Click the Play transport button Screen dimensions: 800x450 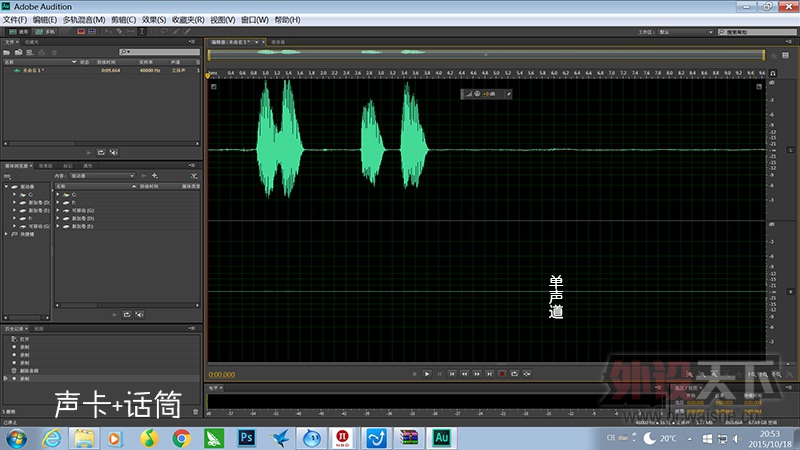coord(427,374)
